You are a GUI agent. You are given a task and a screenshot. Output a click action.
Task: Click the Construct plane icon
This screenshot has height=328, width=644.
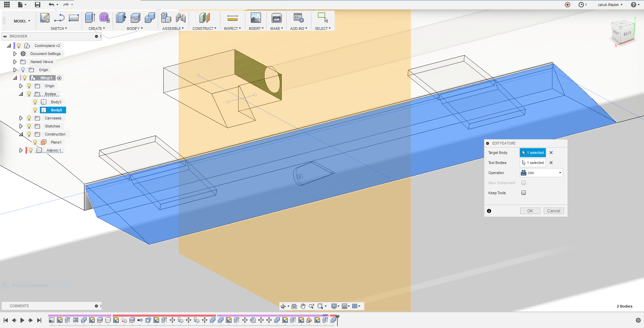[204, 18]
